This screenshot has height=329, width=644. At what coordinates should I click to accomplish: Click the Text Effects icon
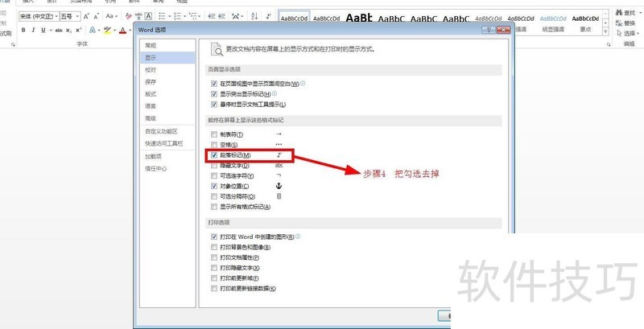pos(93,30)
